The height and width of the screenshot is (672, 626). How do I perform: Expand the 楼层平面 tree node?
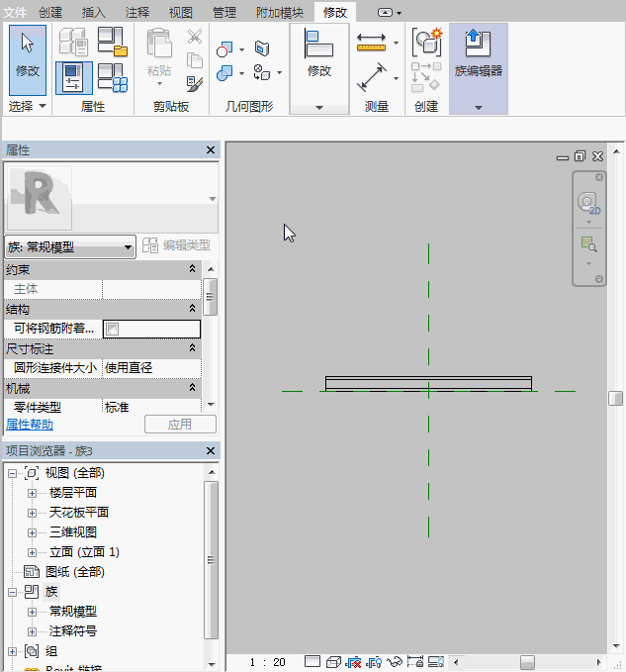[x=32, y=493]
